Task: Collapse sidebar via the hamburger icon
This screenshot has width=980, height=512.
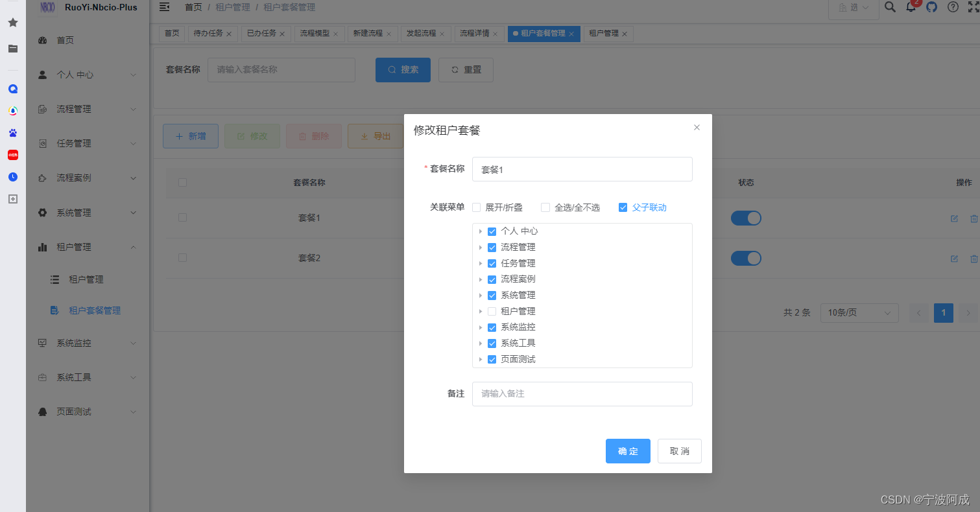Action: click(163, 7)
